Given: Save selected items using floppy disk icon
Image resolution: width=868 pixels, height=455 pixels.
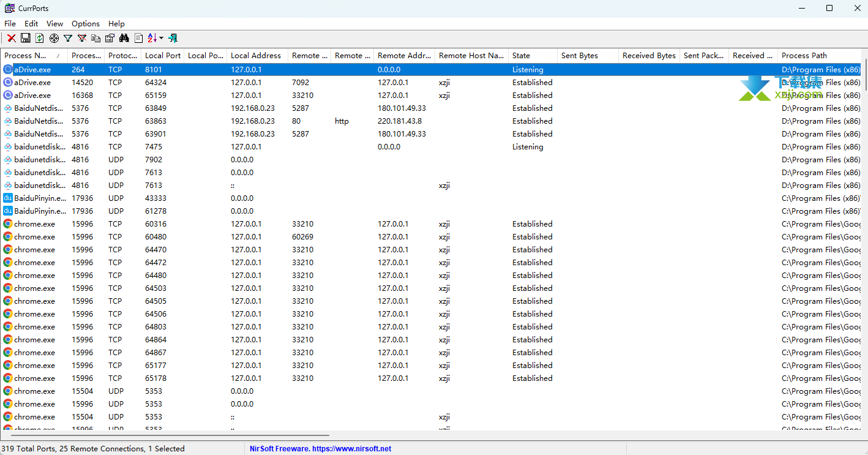Looking at the screenshot, I should point(26,38).
